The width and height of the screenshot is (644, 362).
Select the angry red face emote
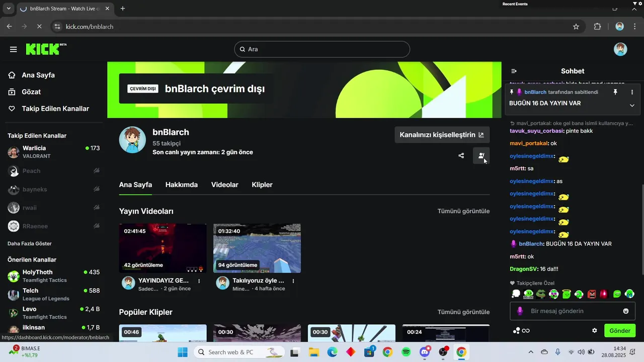tap(592, 294)
